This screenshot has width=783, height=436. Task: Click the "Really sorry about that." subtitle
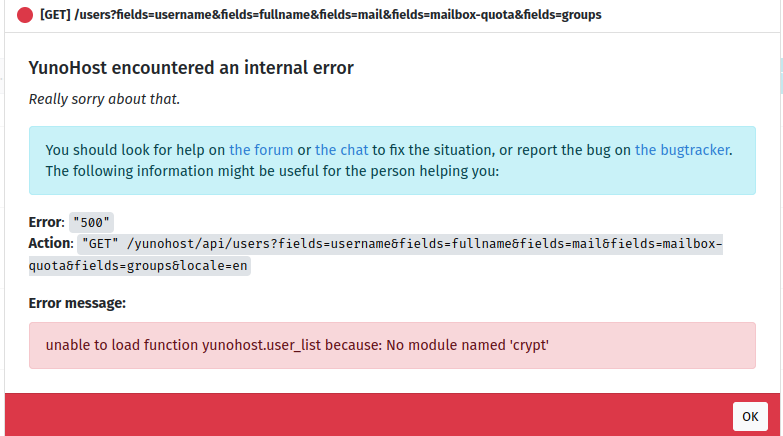click(104, 99)
